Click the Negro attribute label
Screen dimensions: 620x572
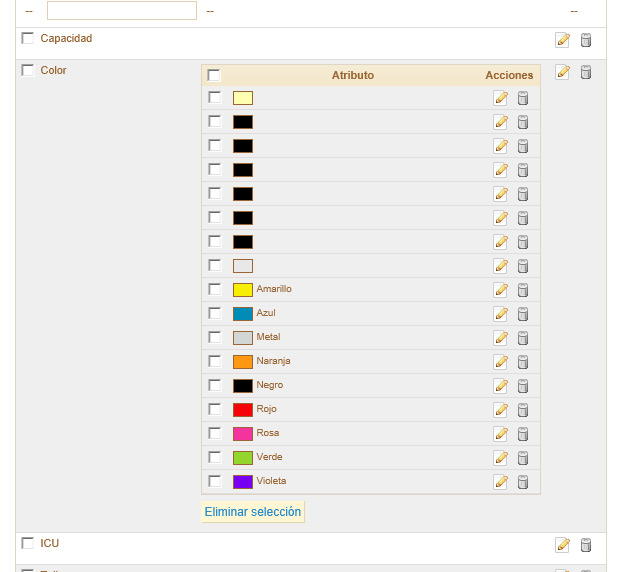point(270,385)
